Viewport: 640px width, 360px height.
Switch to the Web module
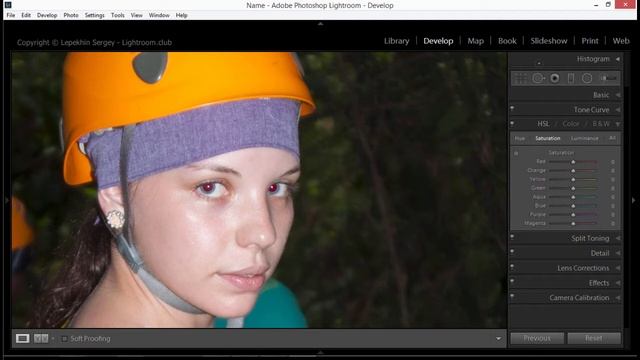tap(621, 41)
